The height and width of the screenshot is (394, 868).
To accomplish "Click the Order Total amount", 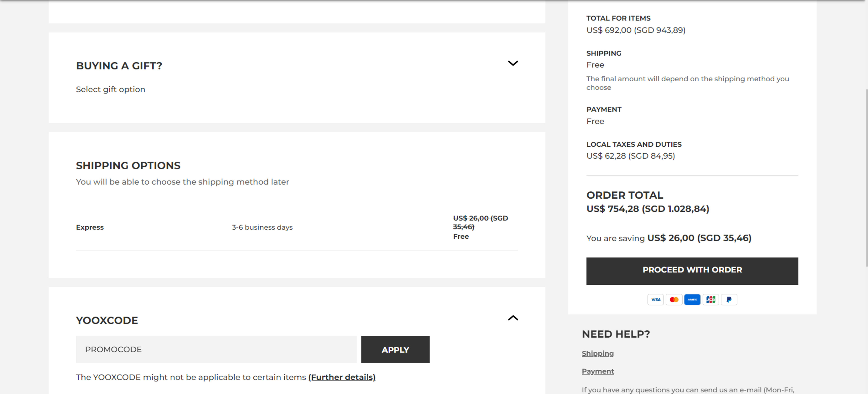I will [648, 209].
